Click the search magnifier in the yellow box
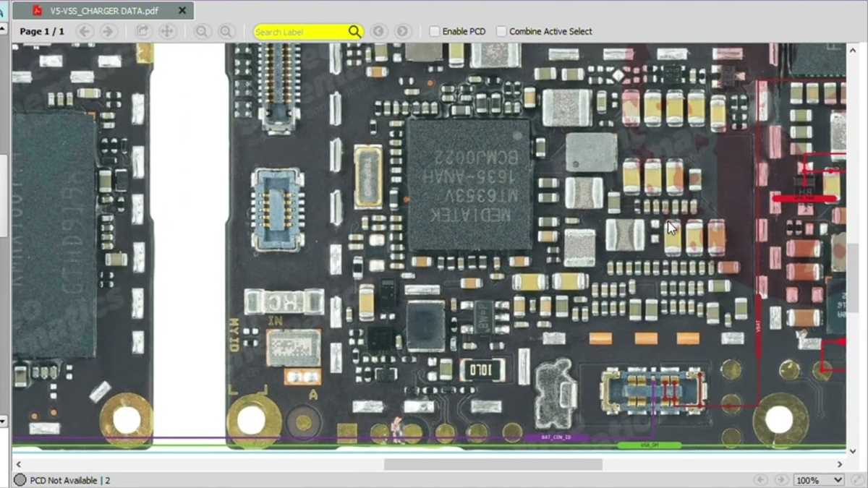This screenshot has width=868, height=488. (x=354, y=32)
